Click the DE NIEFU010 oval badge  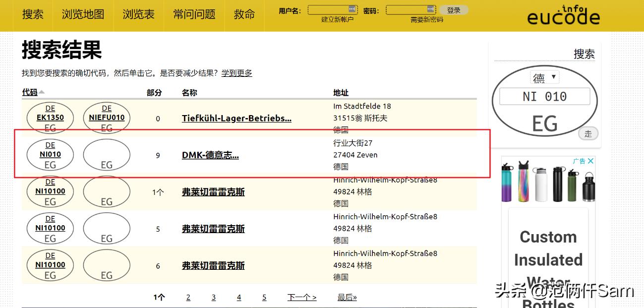tap(106, 118)
